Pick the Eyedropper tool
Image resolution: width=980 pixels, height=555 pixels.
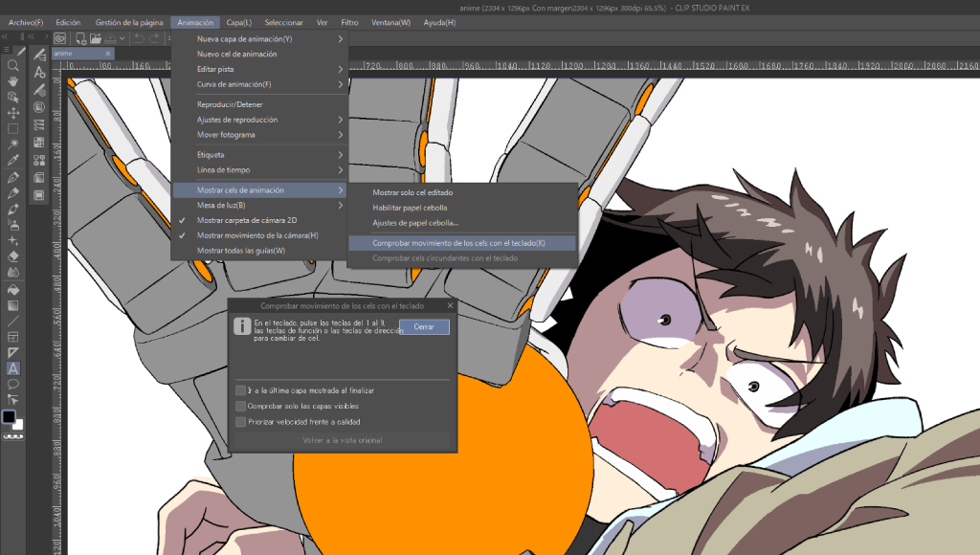point(13,161)
